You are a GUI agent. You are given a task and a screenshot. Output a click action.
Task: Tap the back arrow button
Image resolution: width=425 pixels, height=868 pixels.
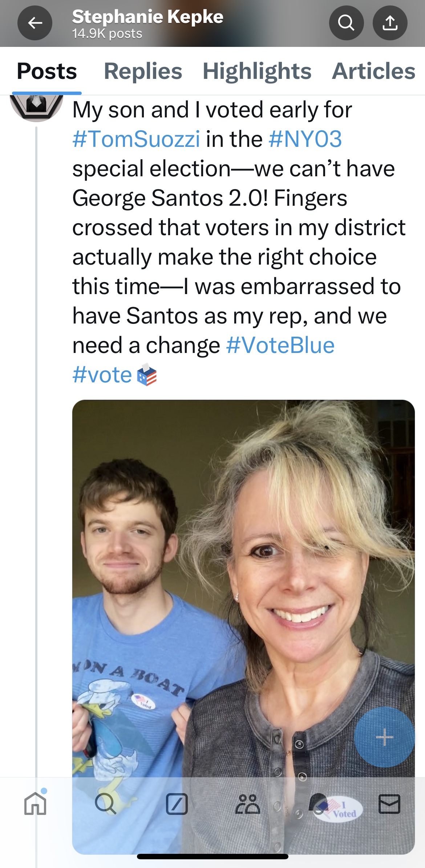(x=35, y=23)
